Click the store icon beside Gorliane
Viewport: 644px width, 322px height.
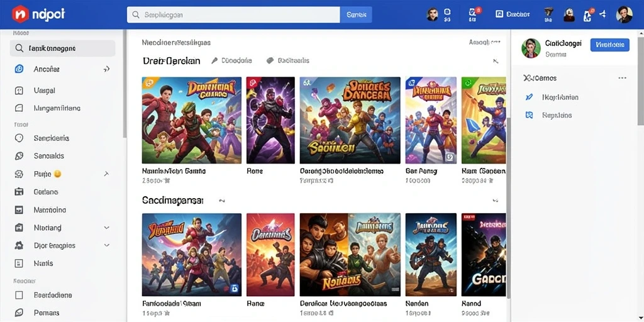pyautogui.click(x=19, y=192)
